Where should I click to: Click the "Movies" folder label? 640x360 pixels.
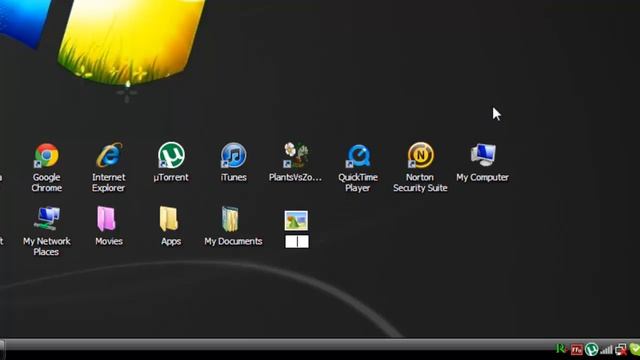pyautogui.click(x=109, y=241)
